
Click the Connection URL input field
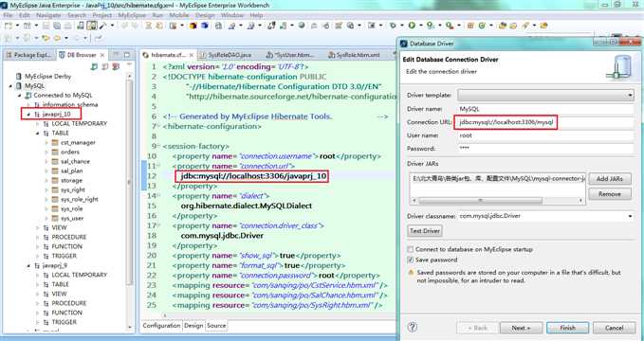click(545, 122)
